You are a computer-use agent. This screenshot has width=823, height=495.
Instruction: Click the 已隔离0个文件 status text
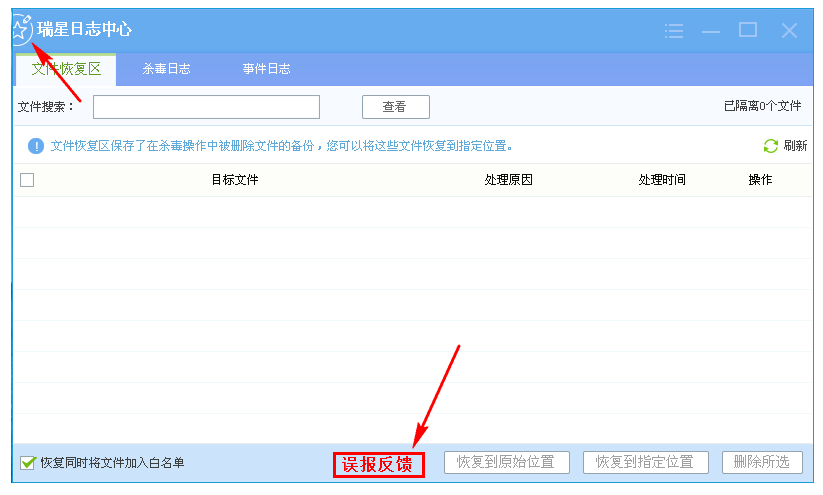(763, 106)
